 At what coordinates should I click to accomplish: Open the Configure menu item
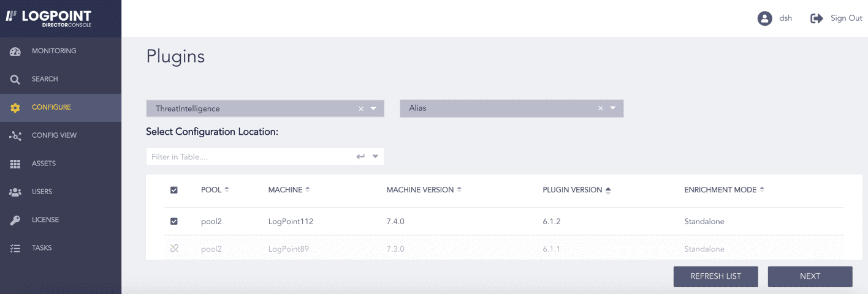coord(51,108)
